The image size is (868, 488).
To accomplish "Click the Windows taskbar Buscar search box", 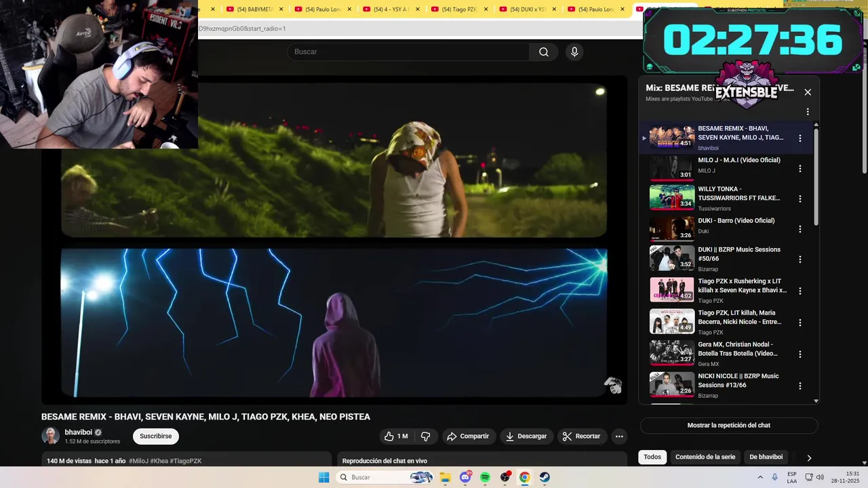I will coord(384,477).
